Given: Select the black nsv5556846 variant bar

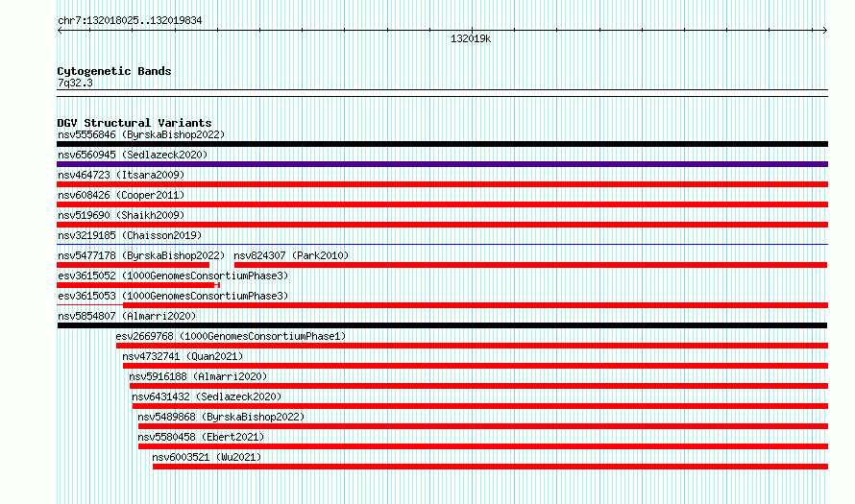Looking at the screenshot, I should pyautogui.click(x=442, y=144).
